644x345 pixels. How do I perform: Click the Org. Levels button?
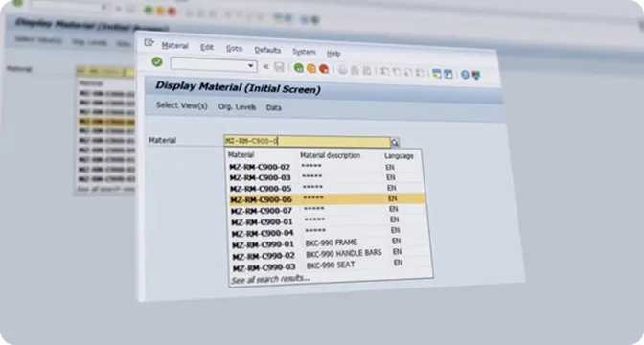237,106
